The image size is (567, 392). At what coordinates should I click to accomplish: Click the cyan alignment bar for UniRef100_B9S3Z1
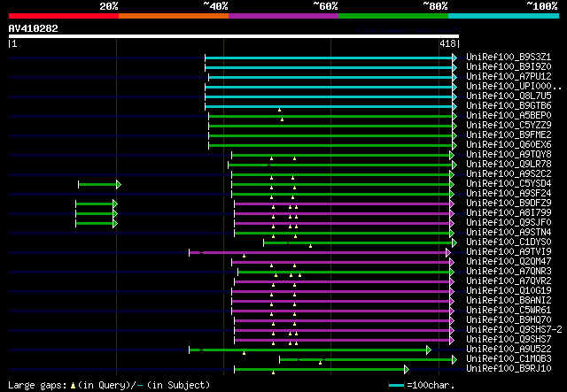[x=329, y=58]
